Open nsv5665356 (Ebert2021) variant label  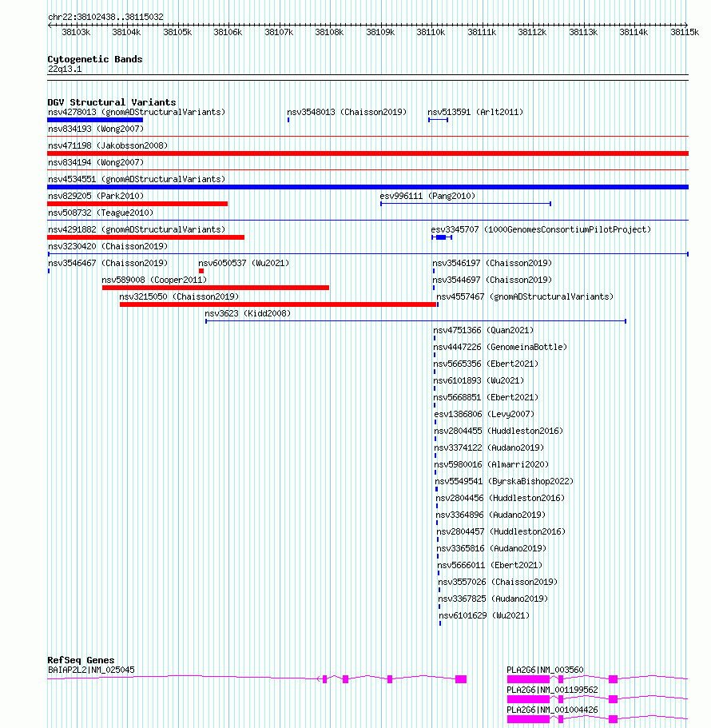(x=486, y=364)
